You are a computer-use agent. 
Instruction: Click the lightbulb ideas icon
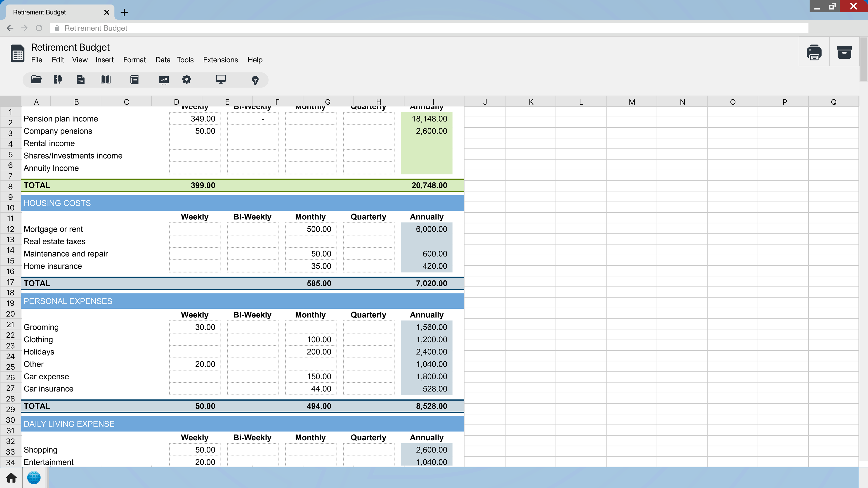(x=255, y=80)
